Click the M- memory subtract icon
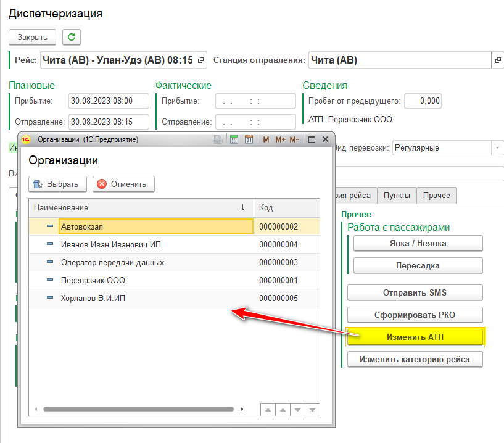Image resolution: width=504 pixels, height=443 pixels. click(x=294, y=139)
